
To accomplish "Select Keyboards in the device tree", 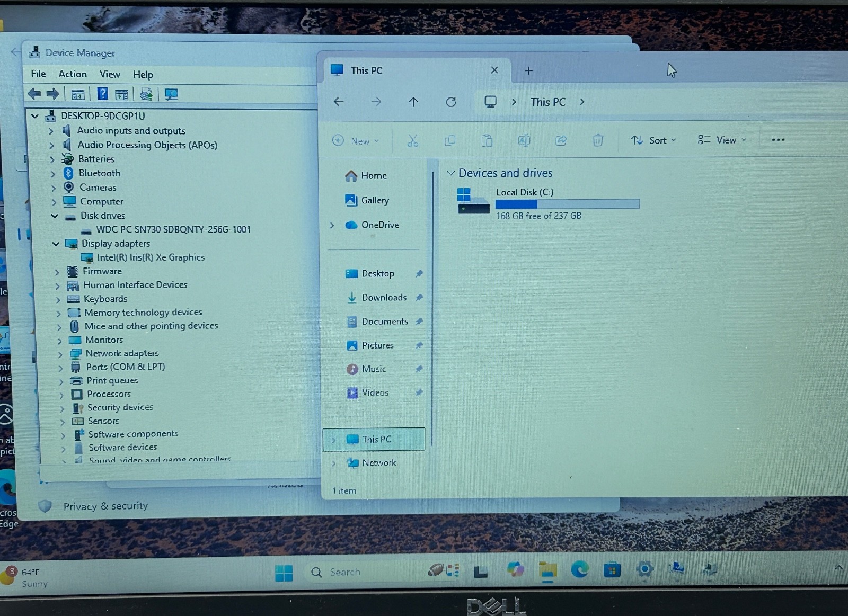I will 105,299.
